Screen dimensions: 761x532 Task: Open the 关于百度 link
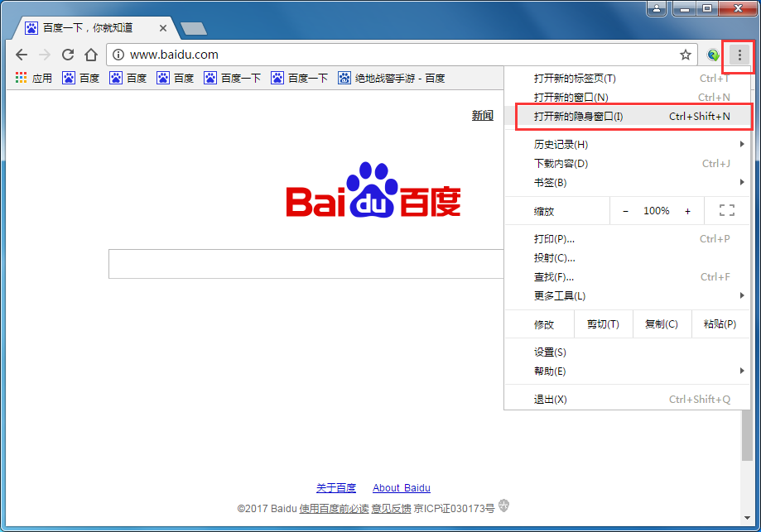click(335, 487)
